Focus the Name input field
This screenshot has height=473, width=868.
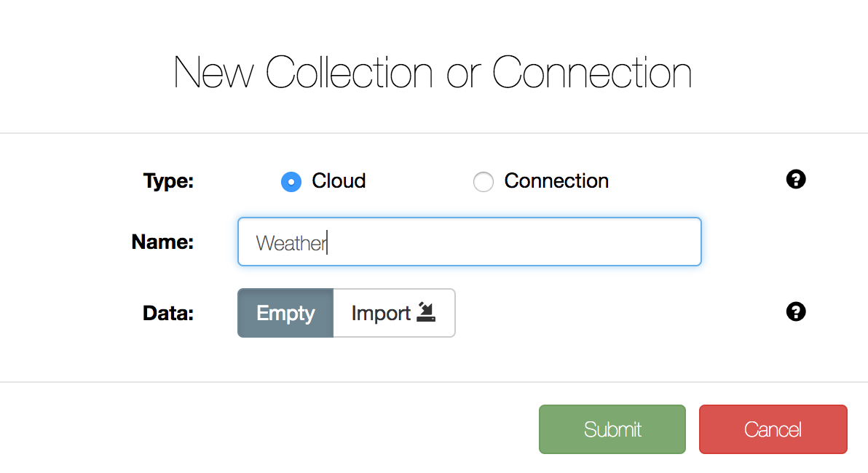click(470, 242)
